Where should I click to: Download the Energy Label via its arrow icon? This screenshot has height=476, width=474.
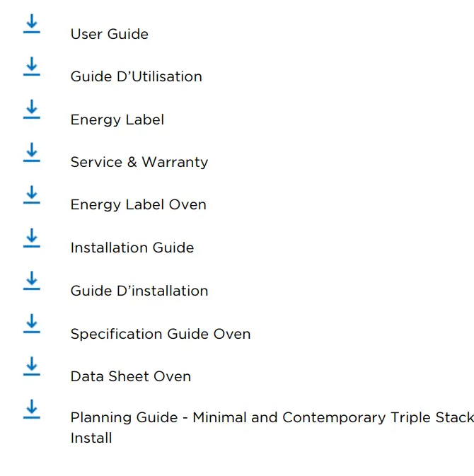(31, 110)
